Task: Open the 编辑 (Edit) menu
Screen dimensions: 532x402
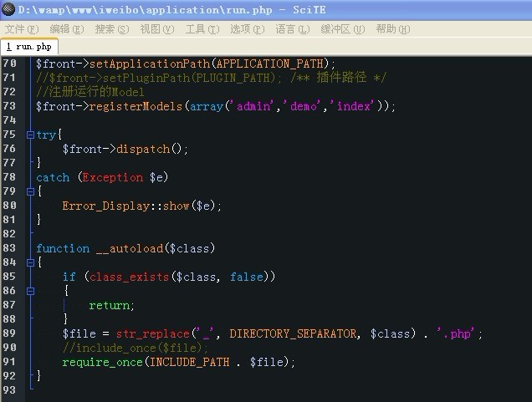Action: 66,28
